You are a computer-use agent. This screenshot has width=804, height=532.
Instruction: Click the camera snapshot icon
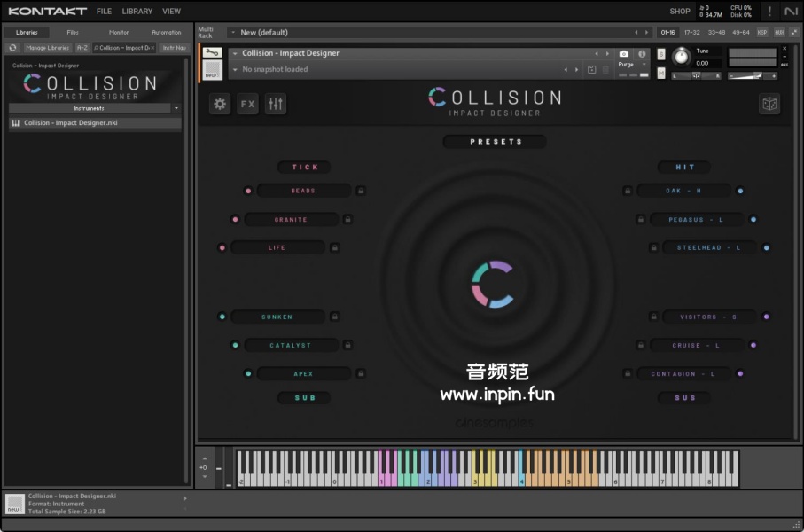pyautogui.click(x=624, y=54)
